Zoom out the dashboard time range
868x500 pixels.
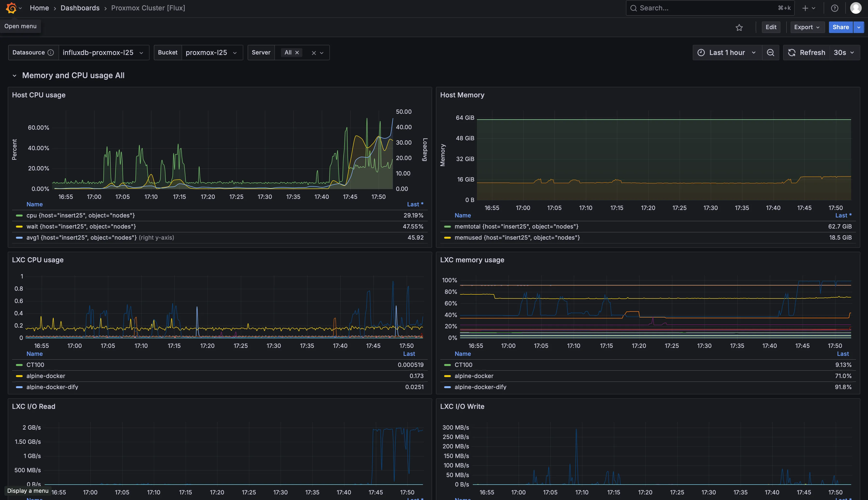coord(771,52)
